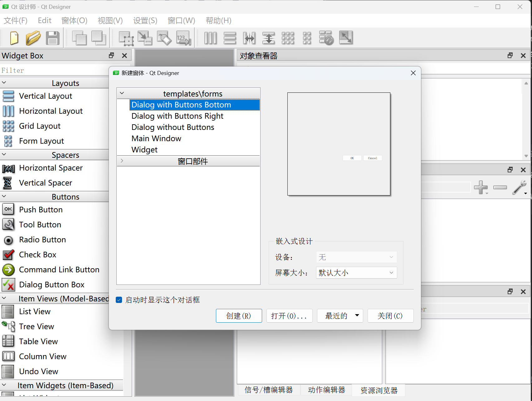Click the Vertical Spacer widget icon
The image size is (532, 401).
(x=7, y=183)
